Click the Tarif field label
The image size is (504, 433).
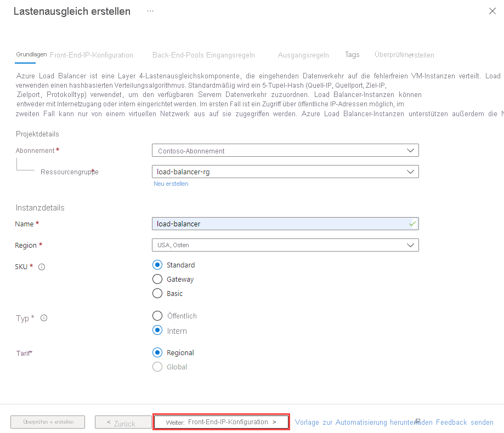24,354
